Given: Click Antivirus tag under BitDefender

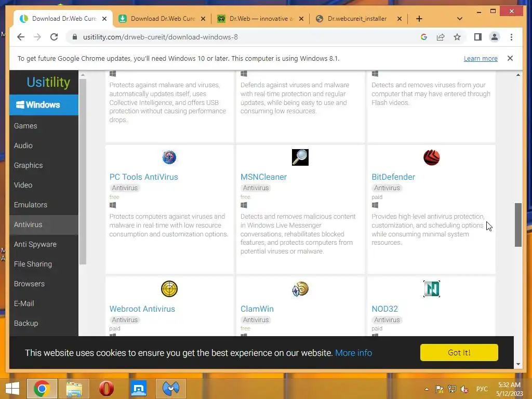Looking at the screenshot, I should [387, 188].
